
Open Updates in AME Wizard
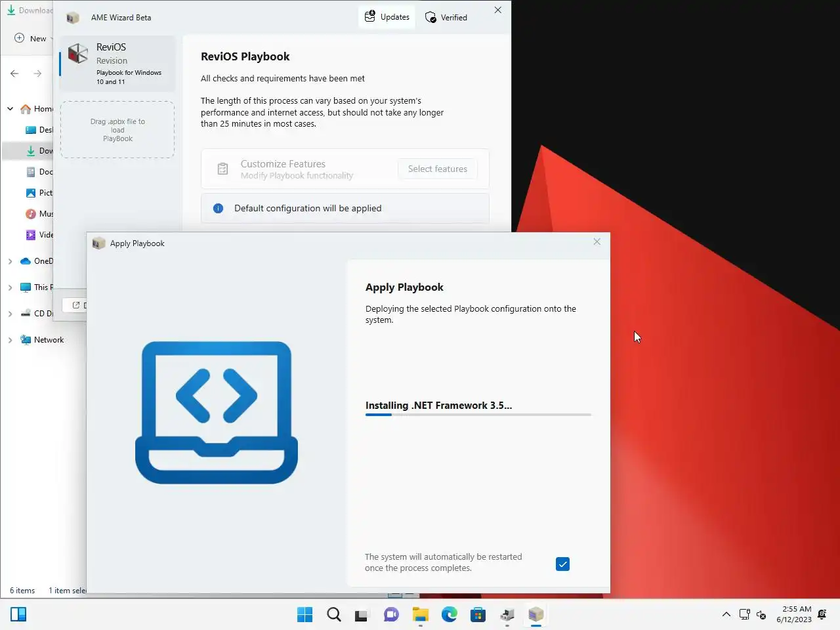(387, 17)
